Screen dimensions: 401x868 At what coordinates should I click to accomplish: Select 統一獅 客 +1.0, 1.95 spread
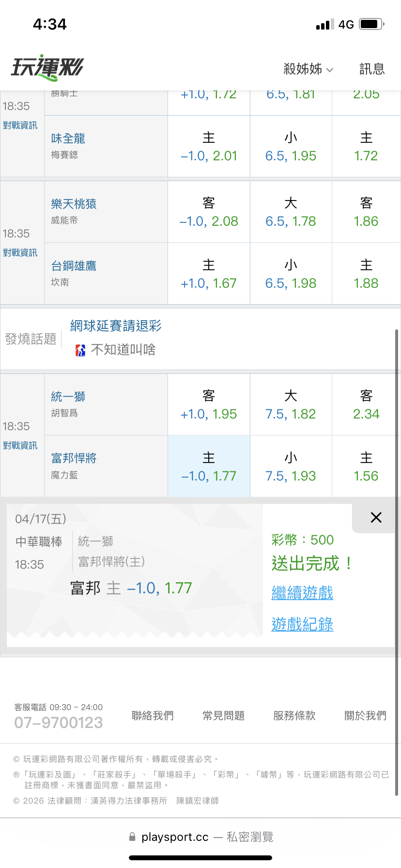209,404
